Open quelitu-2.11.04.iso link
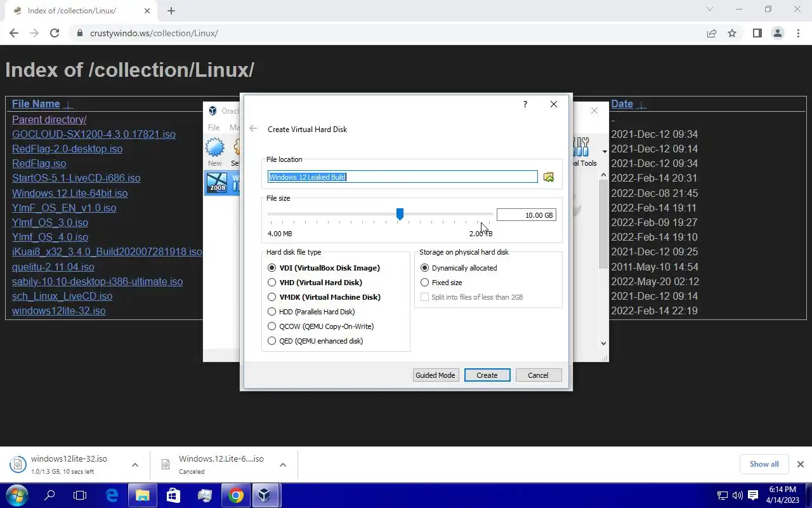Screen dimensions: 812x508 pyautogui.click(x=53, y=267)
